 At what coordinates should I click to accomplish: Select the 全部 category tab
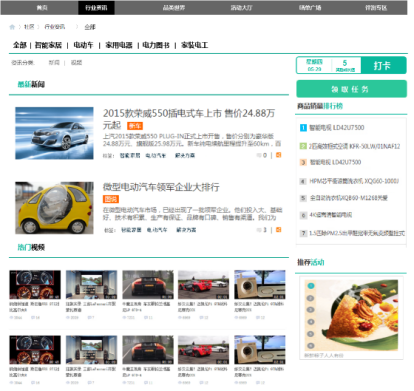point(20,45)
